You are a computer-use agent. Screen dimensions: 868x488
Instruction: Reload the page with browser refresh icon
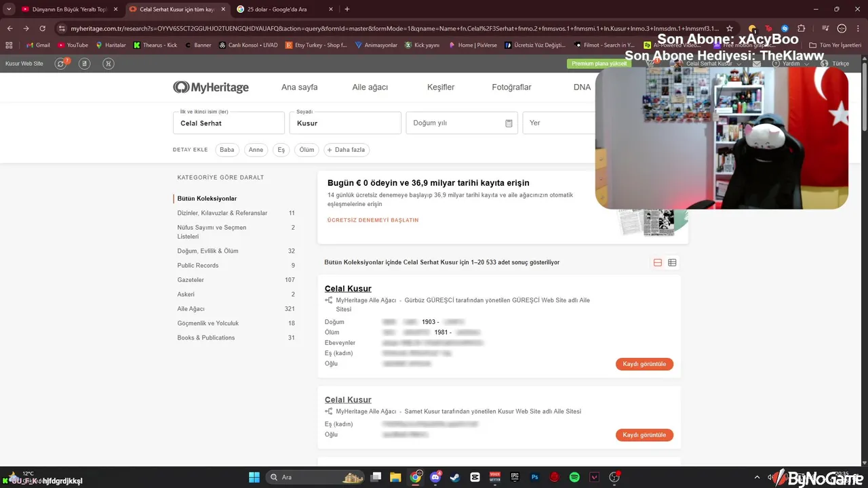coord(42,28)
